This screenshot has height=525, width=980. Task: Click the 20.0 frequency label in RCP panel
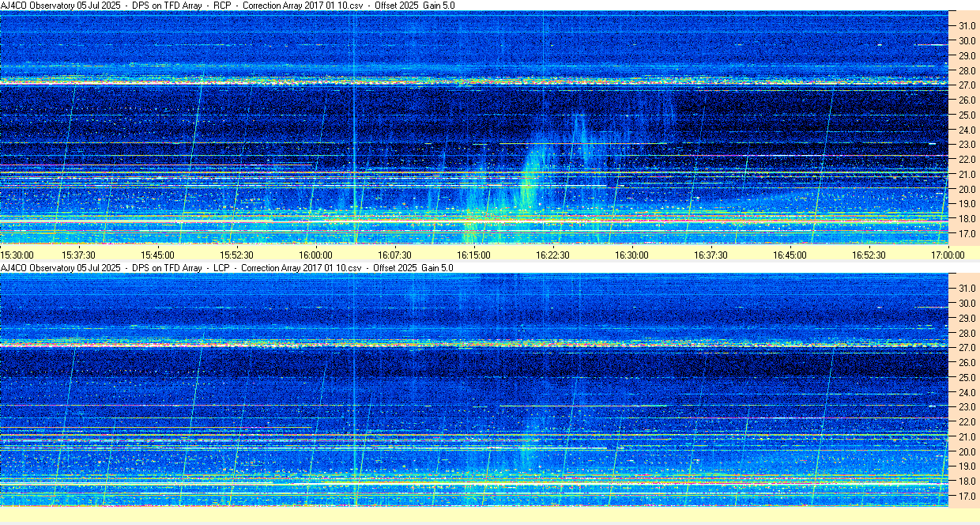pyautogui.click(x=967, y=189)
